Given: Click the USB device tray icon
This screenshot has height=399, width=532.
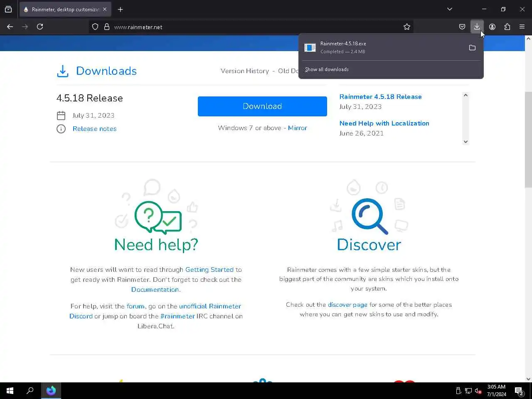Looking at the screenshot, I should (x=458, y=391).
